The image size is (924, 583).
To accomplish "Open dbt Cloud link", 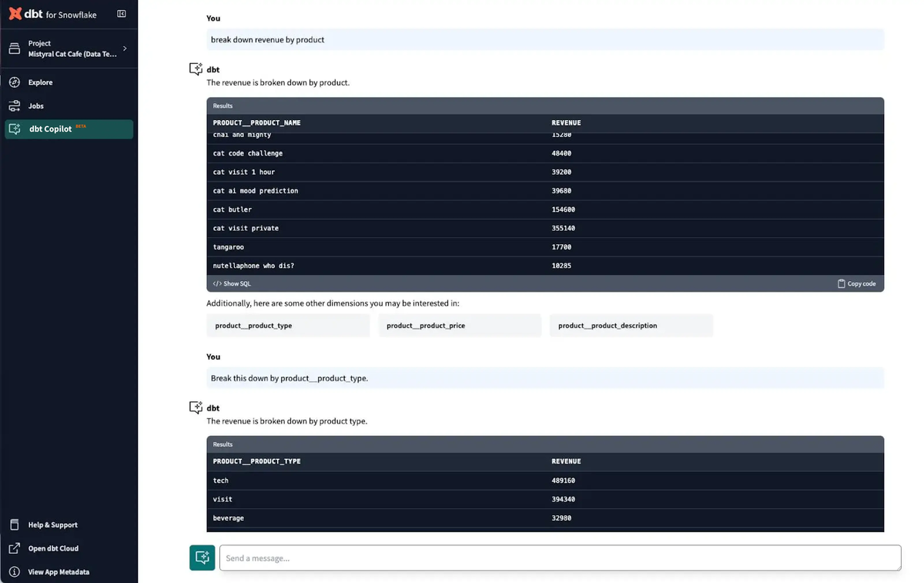I will (53, 548).
